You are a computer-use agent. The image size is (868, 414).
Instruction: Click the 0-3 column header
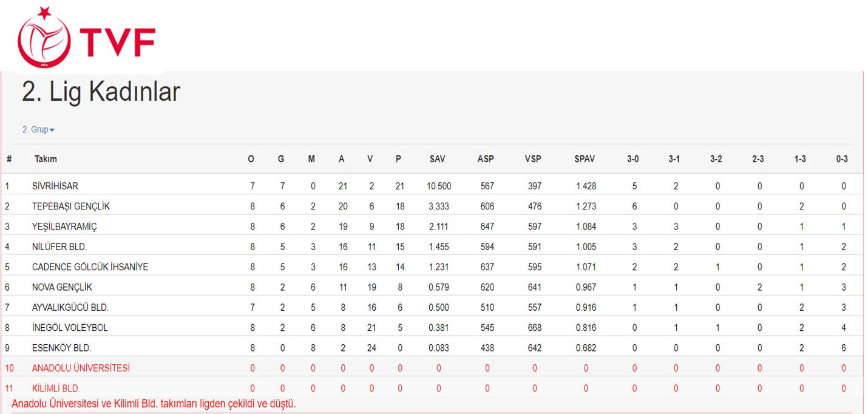842,159
